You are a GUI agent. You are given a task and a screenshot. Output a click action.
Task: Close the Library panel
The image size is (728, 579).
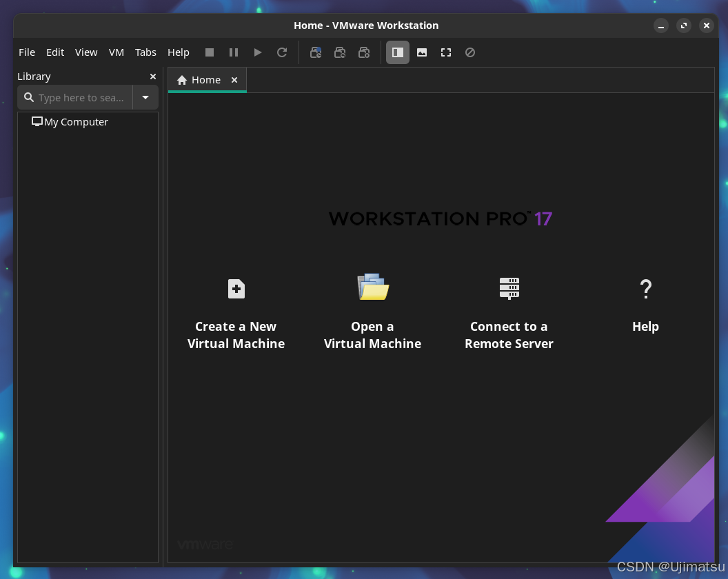coord(153,77)
